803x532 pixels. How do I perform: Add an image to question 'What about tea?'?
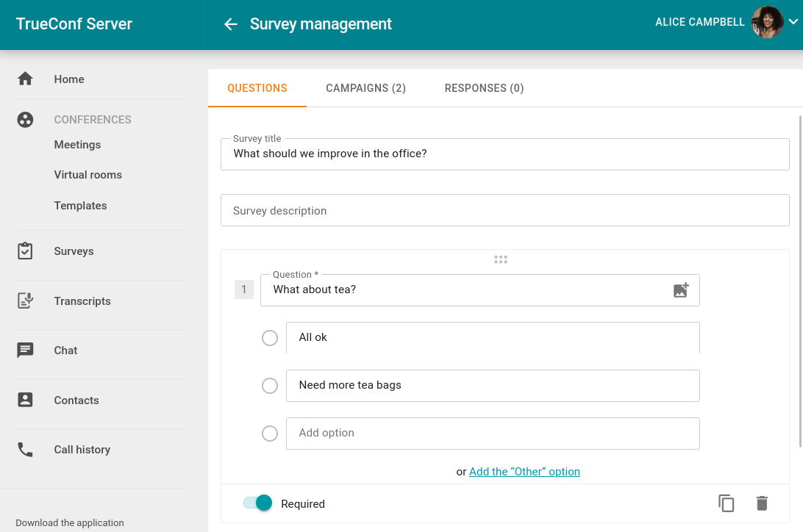point(681,290)
